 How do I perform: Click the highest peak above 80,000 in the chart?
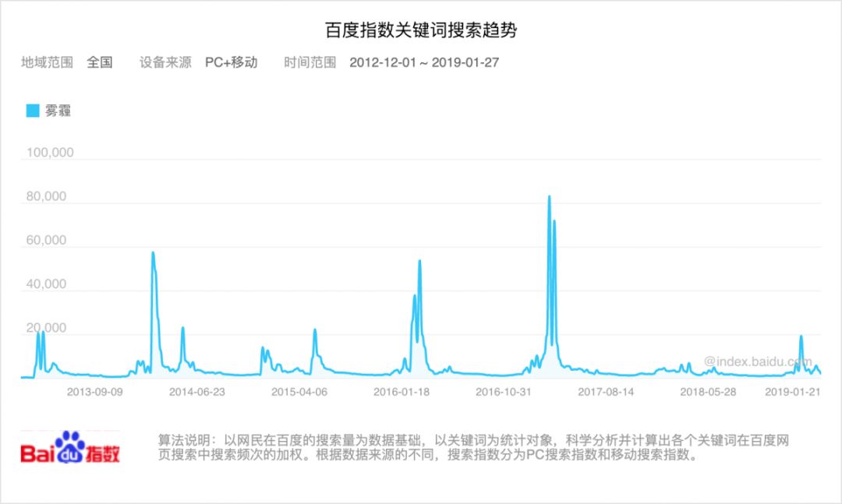pos(549,197)
